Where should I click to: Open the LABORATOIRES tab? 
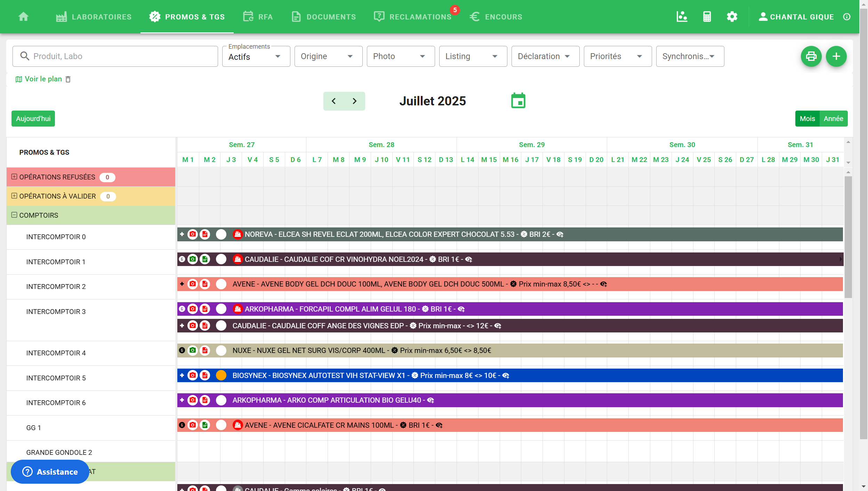pos(94,17)
